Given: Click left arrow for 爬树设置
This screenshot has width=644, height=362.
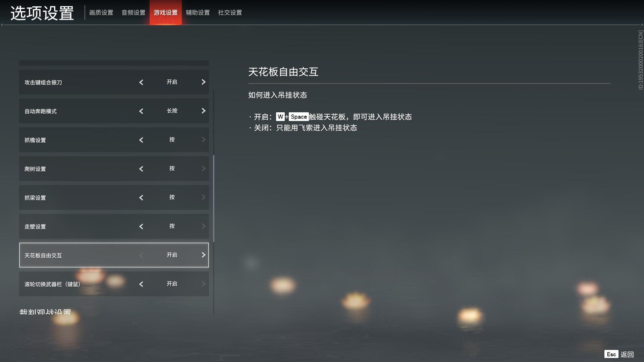Looking at the screenshot, I should 141,169.
